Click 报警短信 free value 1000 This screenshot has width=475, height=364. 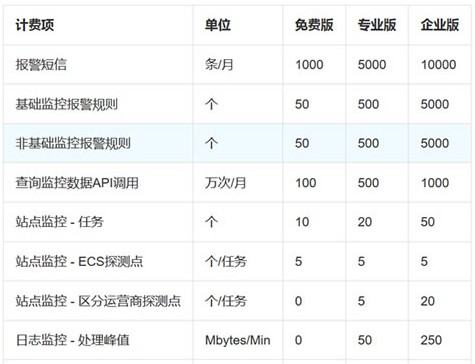click(309, 64)
